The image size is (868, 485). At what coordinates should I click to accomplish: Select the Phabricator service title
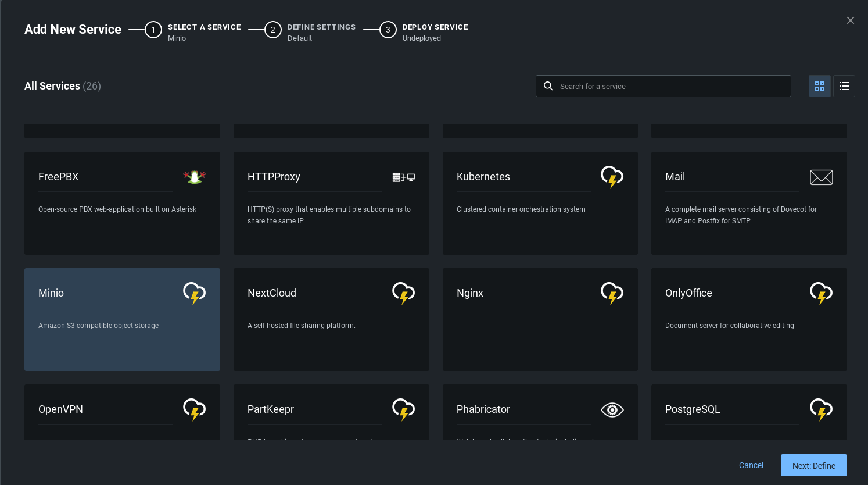(483, 409)
